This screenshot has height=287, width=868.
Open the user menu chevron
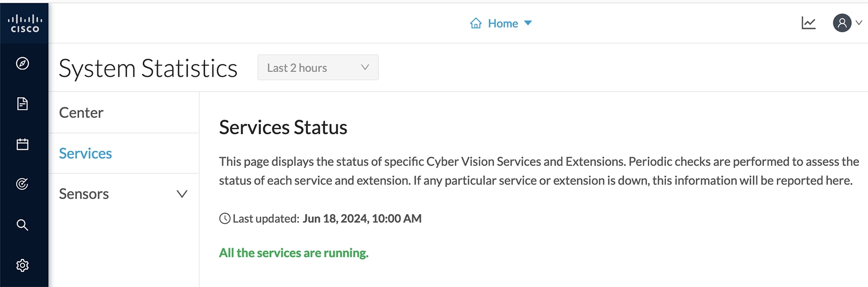coord(859,23)
